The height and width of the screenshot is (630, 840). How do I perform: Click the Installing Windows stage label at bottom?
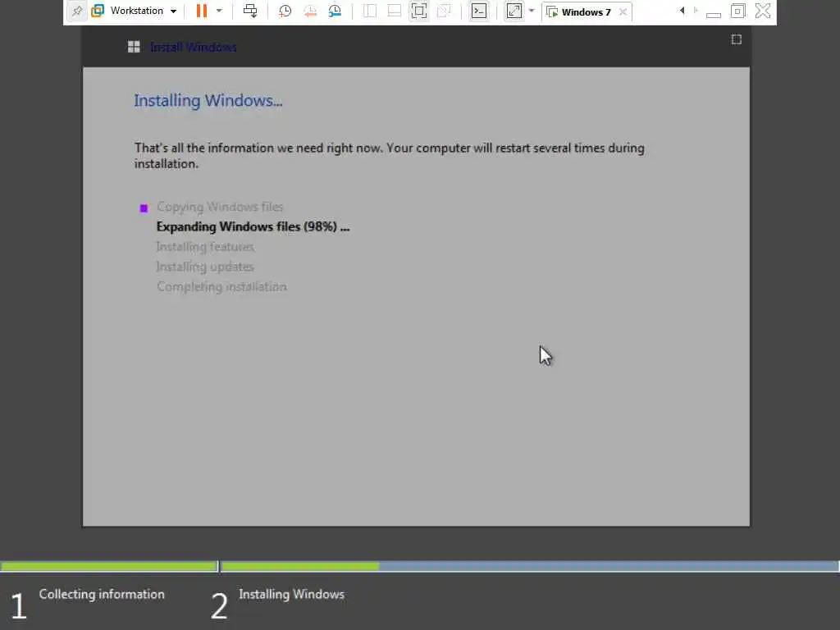click(291, 594)
